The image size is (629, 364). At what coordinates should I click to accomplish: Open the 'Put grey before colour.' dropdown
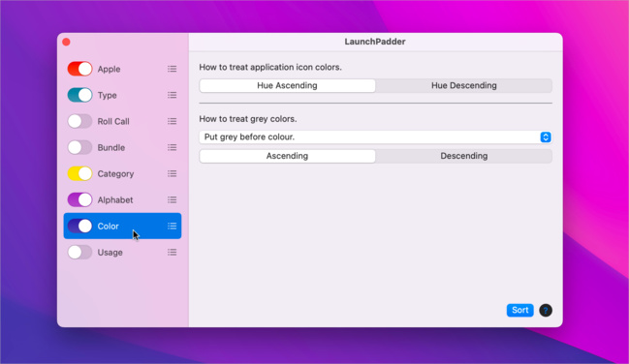tap(375, 137)
